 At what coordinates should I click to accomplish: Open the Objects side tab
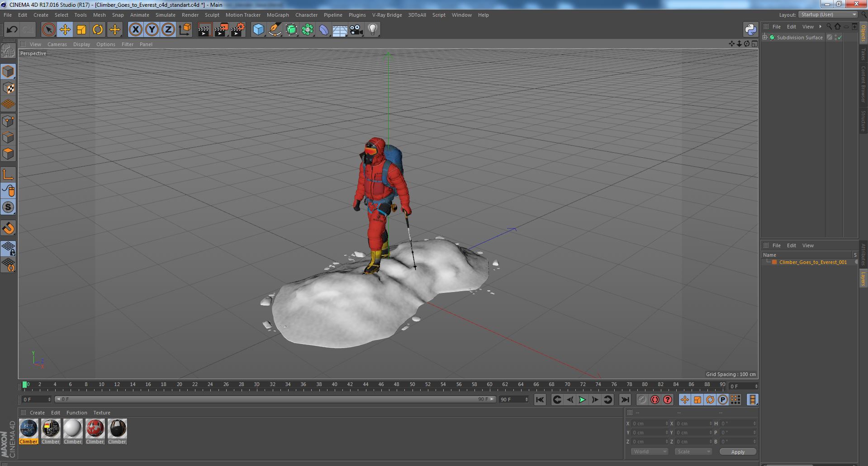pyautogui.click(x=863, y=33)
